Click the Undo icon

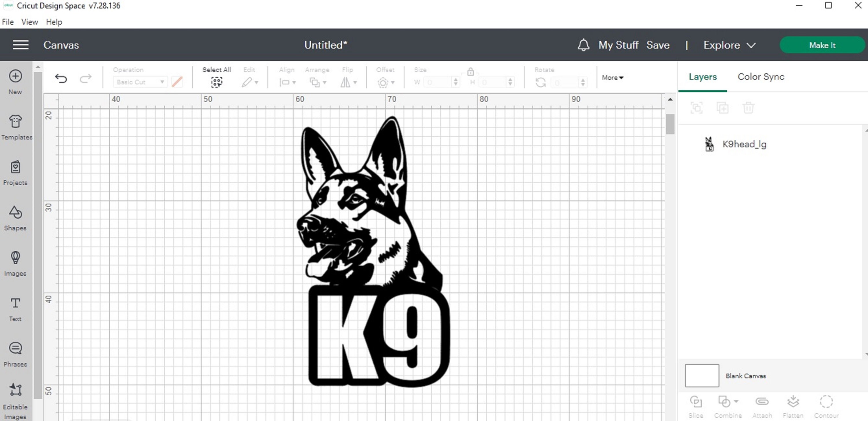pyautogui.click(x=61, y=78)
